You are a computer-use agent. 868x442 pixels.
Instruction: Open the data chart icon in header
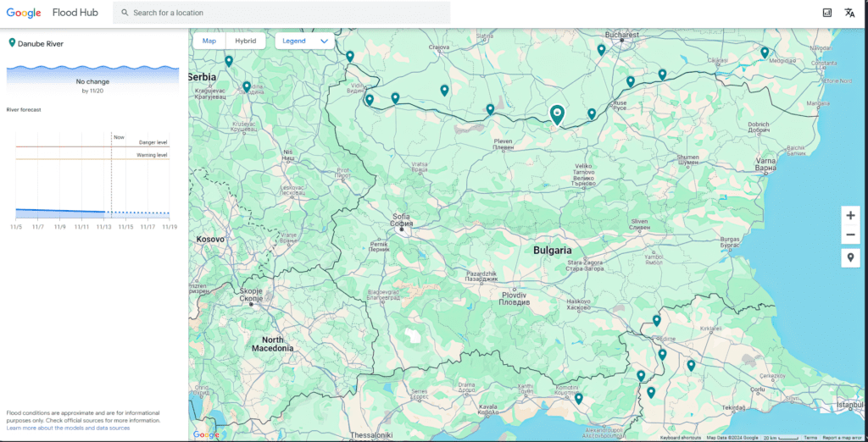(x=827, y=13)
